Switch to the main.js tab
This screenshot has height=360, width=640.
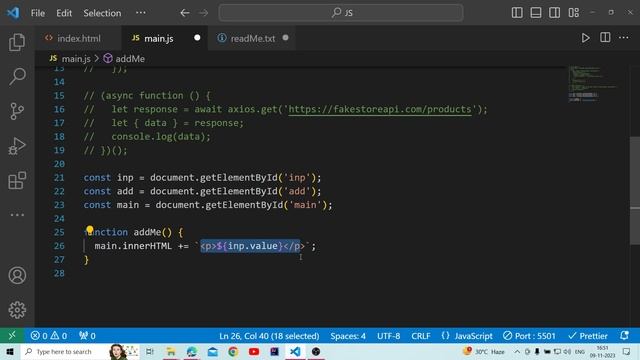click(164, 38)
